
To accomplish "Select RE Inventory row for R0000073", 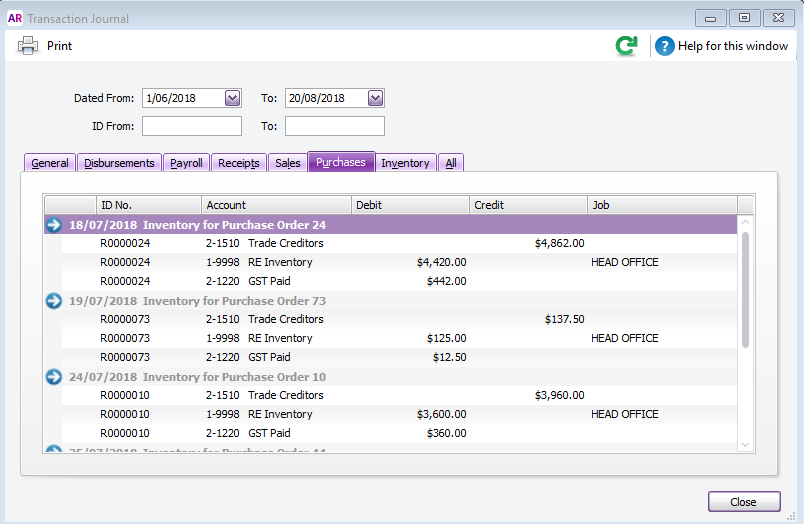I will pos(399,338).
